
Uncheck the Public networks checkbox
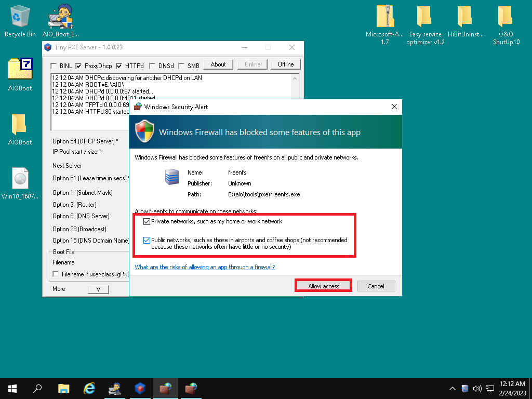coord(147,241)
